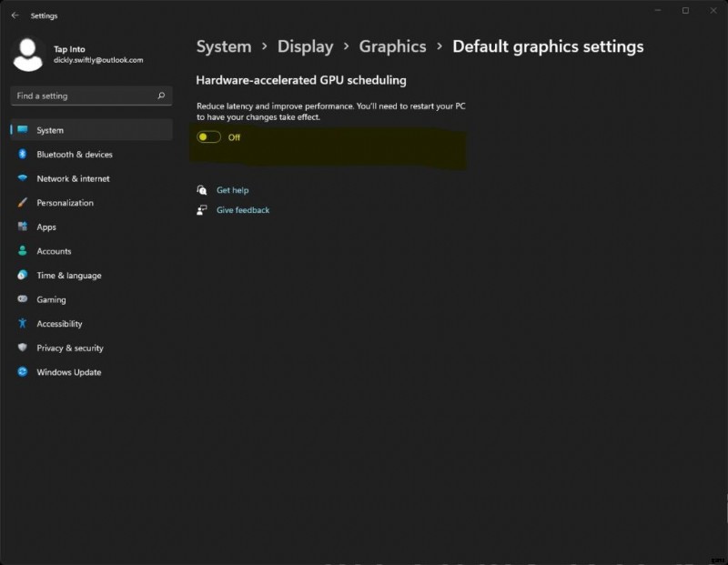Click the System monitor icon in sidebar
The height and width of the screenshot is (565, 728).
pos(22,129)
